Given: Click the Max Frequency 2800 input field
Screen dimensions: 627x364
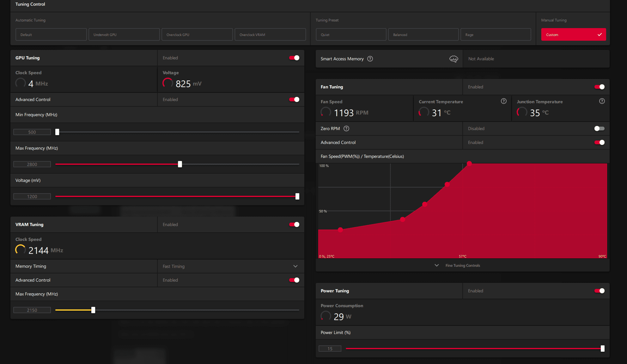Looking at the screenshot, I should [x=32, y=164].
